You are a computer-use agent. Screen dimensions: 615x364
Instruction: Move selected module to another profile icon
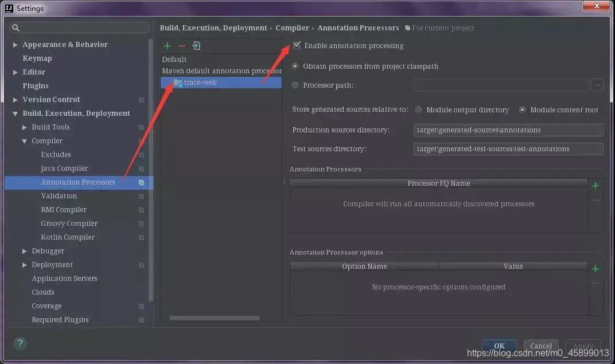(196, 46)
